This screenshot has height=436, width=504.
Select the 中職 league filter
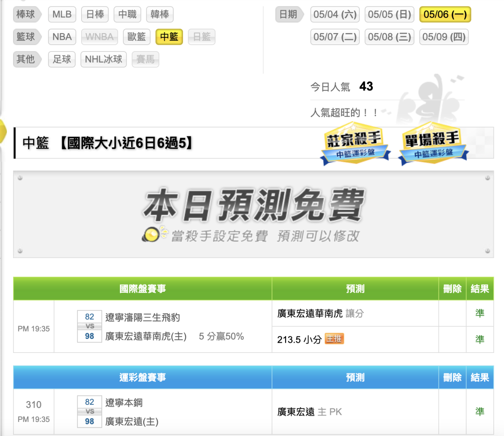(127, 14)
